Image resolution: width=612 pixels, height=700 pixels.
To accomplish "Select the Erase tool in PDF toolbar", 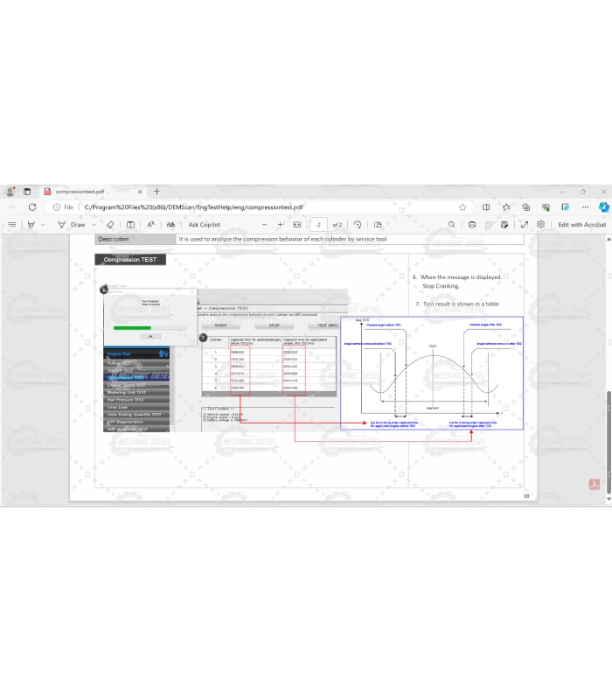I will point(110,225).
